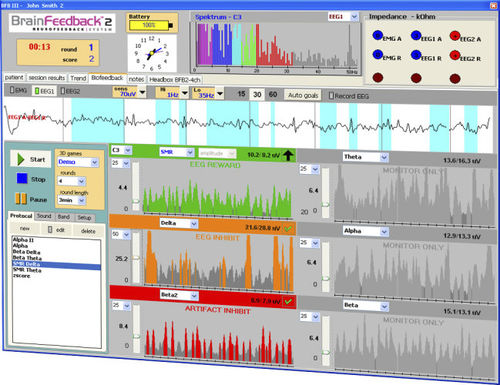Click the BrainFeedback 2 logo
This screenshot has height=385, width=500.
(x=62, y=23)
